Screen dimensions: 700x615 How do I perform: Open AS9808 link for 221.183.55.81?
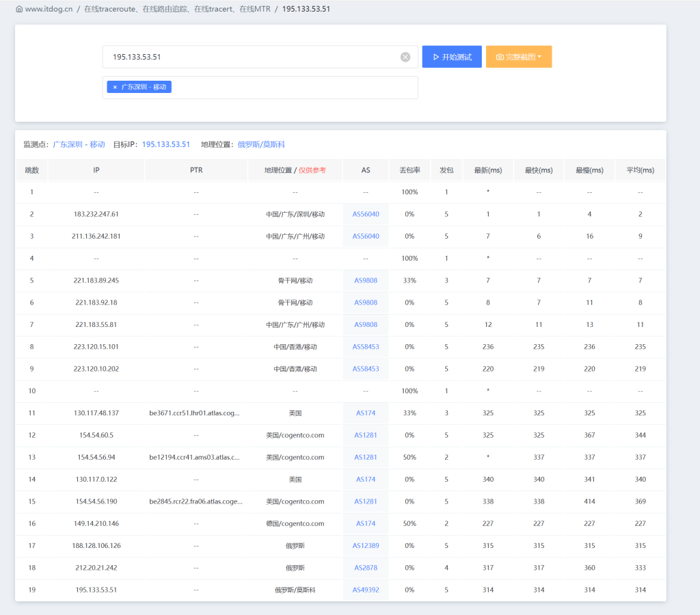pyautogui.click(x=366, y=325)
